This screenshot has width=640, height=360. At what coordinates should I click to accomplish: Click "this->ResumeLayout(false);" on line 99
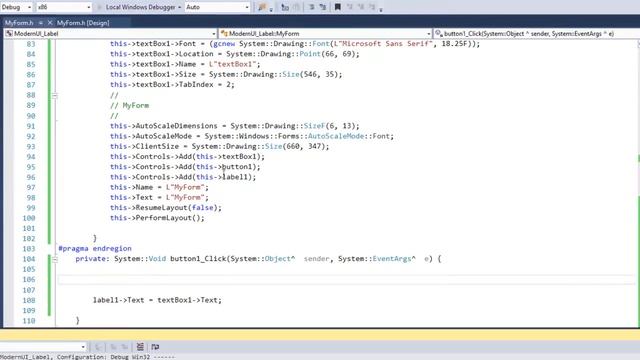[166, 208]
